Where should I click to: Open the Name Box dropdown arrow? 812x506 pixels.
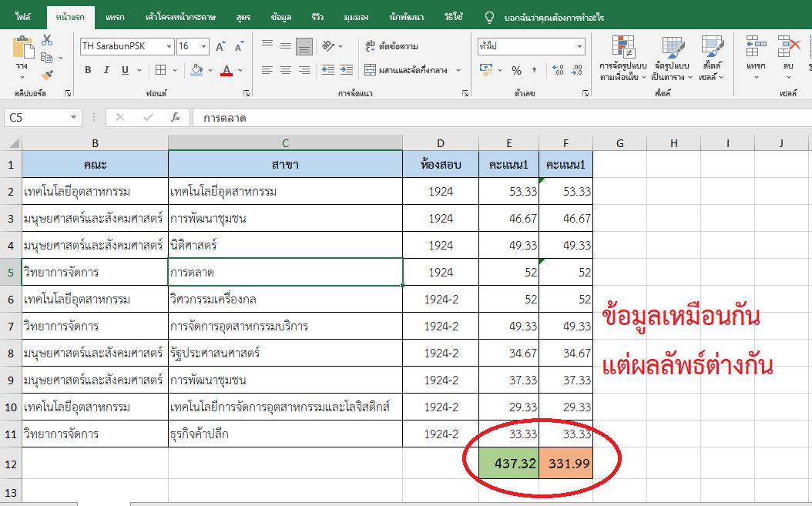pyautogui.click(x=73, y=118)
